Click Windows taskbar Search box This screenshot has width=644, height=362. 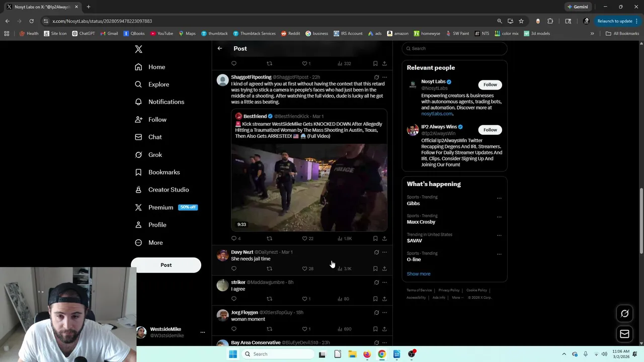pos(277,354)
